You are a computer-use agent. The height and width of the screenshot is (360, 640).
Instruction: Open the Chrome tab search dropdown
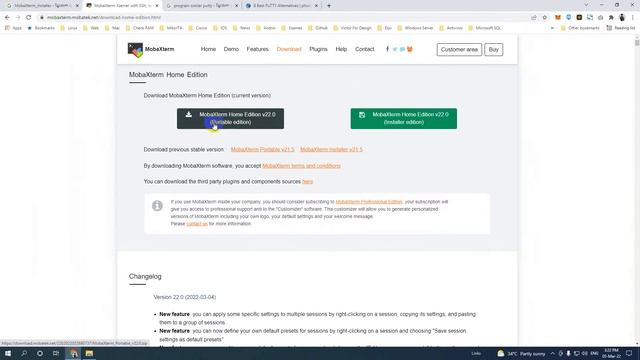(x=587, y=5)
